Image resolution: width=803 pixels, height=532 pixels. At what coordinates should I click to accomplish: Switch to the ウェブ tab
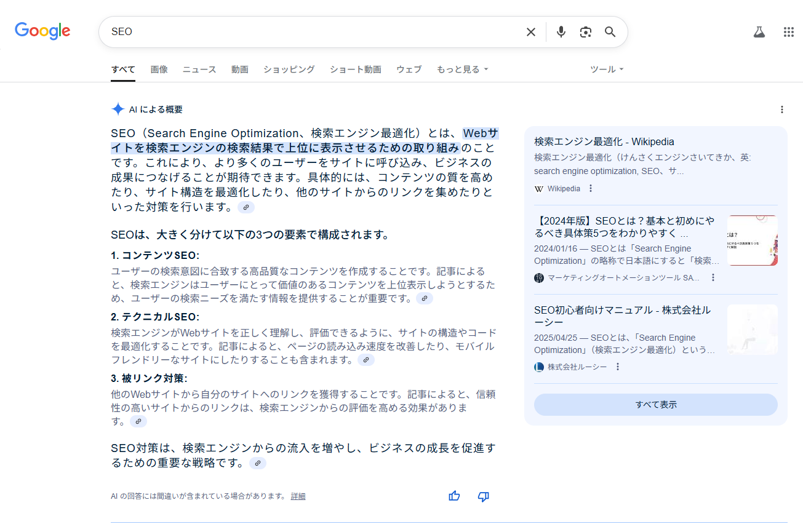[409, 69]
